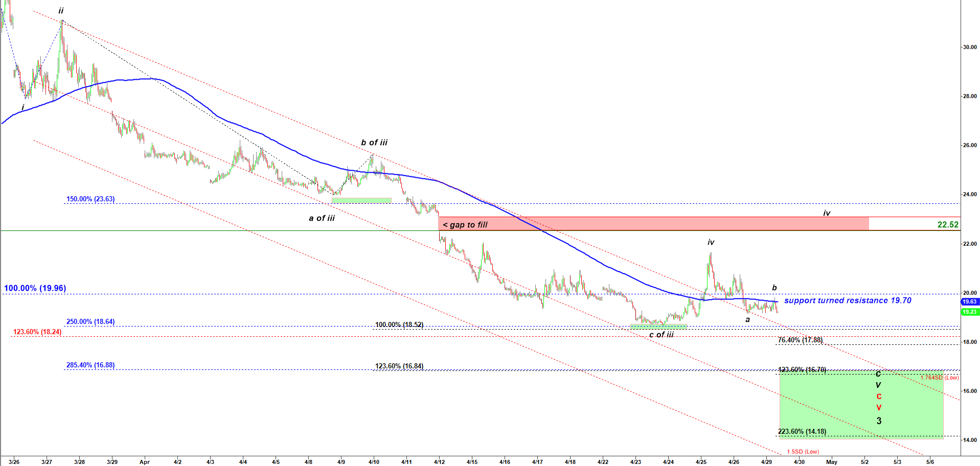Screen dimensions: 980x466
Task: Select the '123.60% (16.70)' level label
Action: 802,369
